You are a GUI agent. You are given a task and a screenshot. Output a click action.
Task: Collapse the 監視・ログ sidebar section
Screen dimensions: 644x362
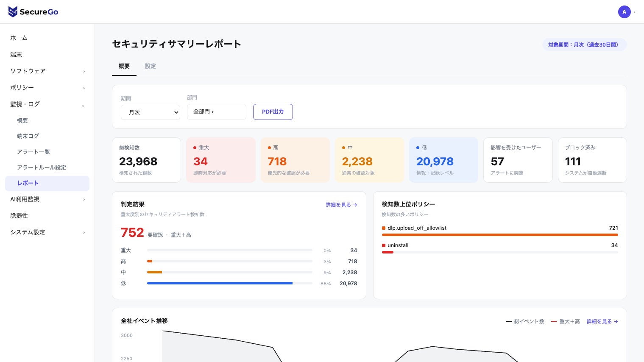(47, 104)
